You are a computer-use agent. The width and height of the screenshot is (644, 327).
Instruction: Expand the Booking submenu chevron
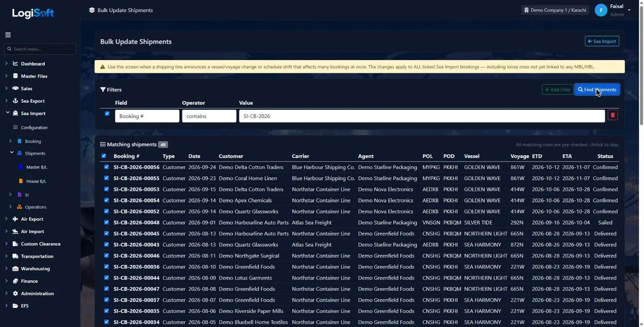pyautogui.click(x=10, y=141)
